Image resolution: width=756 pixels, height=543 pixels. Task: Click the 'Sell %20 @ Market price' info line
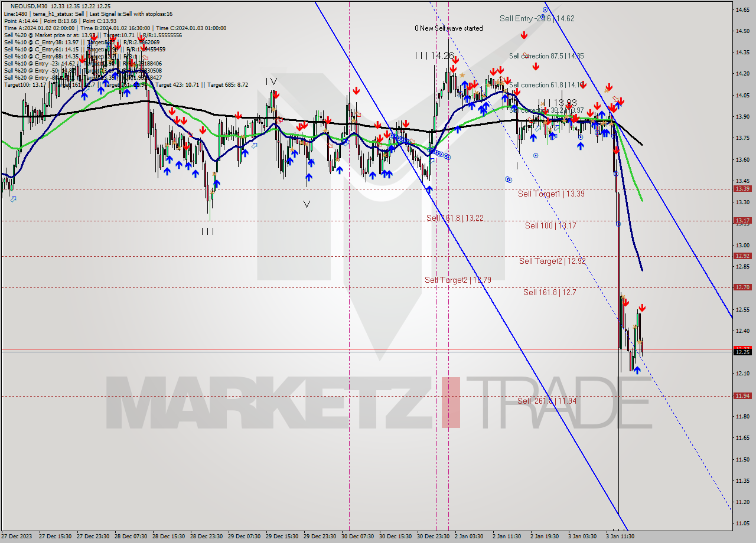[x=93, y=35]
